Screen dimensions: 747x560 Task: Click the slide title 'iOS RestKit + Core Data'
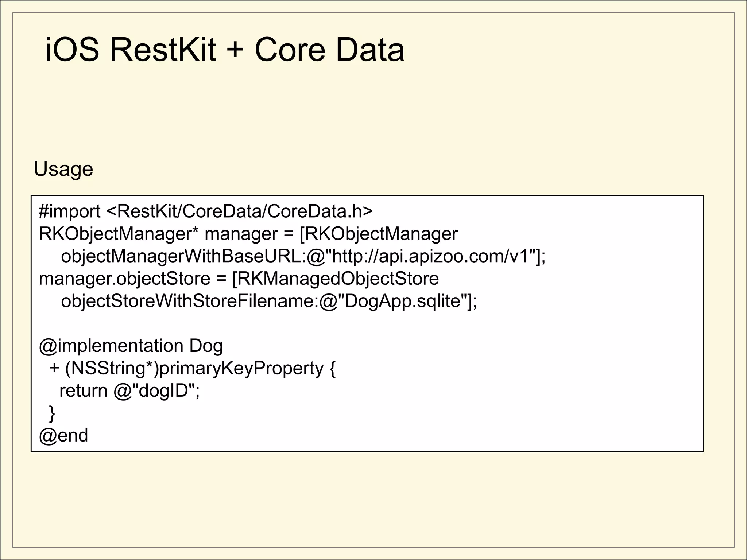224,49
